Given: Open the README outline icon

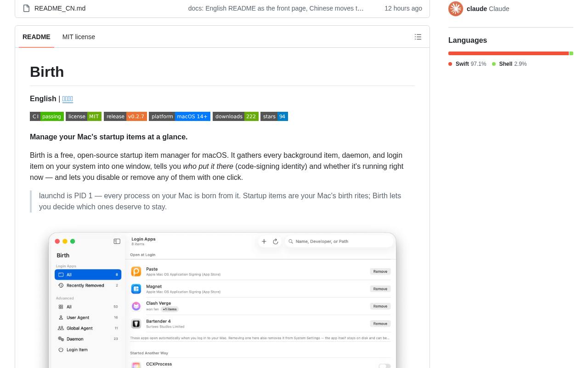Looking at the screenshot, I should (418, 37).
